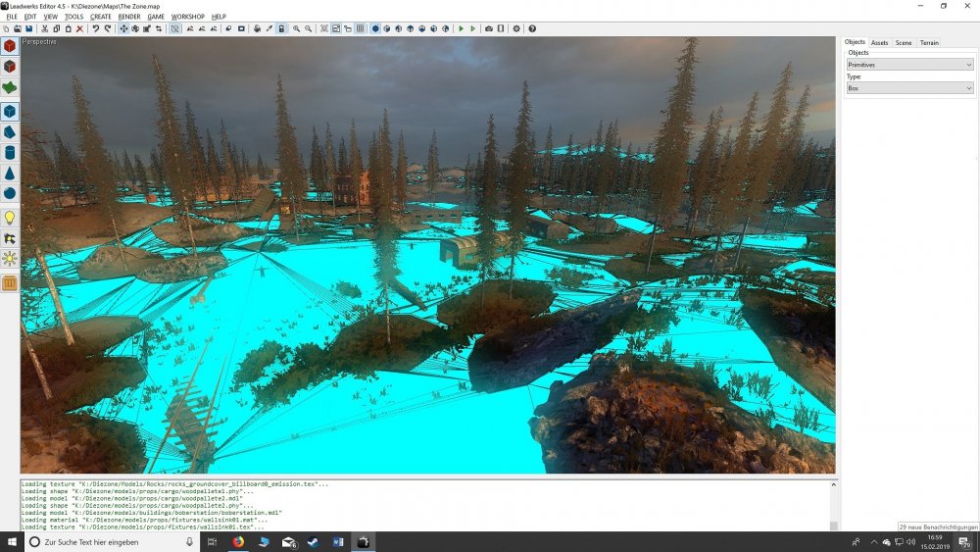Toggle the padlock lock icon in the toolbar
Viewport: 980px width, 552px height.
[x=281, y=28]
